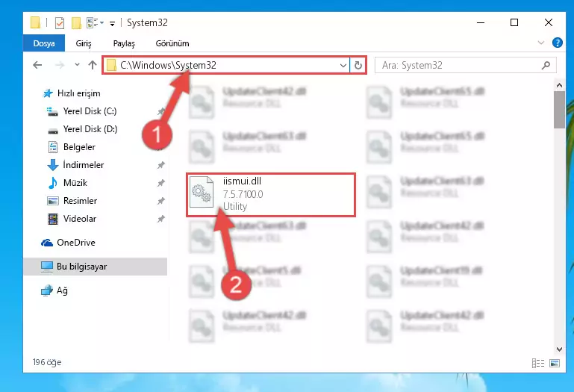Screen dimensions: 574x392
Task: Click the Utility description of iismui.dll
Action: (x=235, y=207)
